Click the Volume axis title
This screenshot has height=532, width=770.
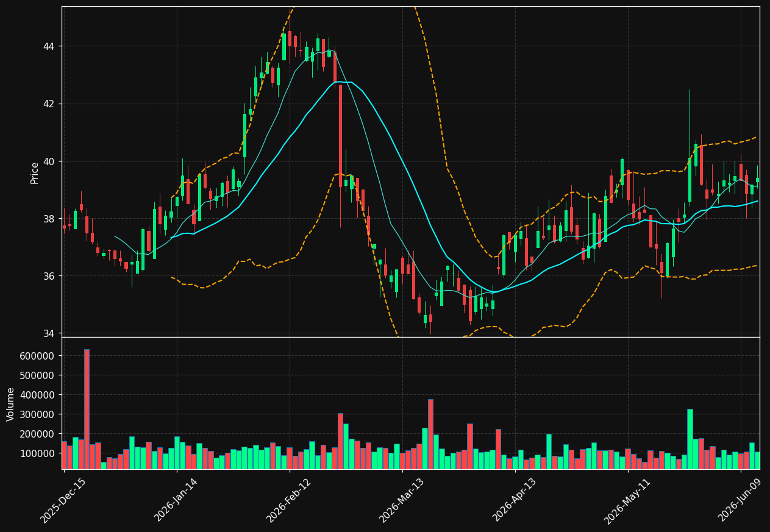click(10, 404)
